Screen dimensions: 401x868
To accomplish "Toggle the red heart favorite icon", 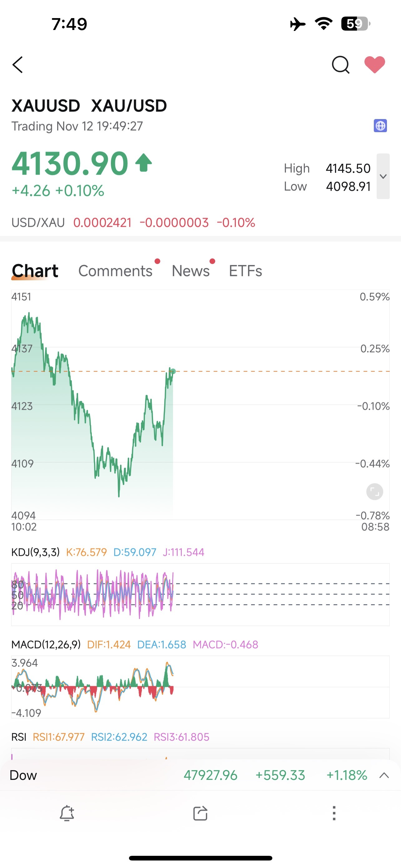I will 375,64.
